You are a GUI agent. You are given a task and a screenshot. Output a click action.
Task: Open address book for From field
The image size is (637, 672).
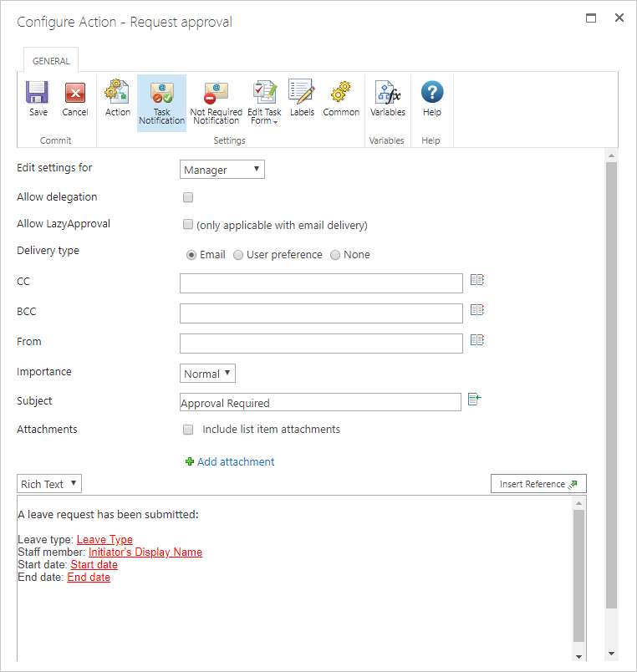(476, 340)
